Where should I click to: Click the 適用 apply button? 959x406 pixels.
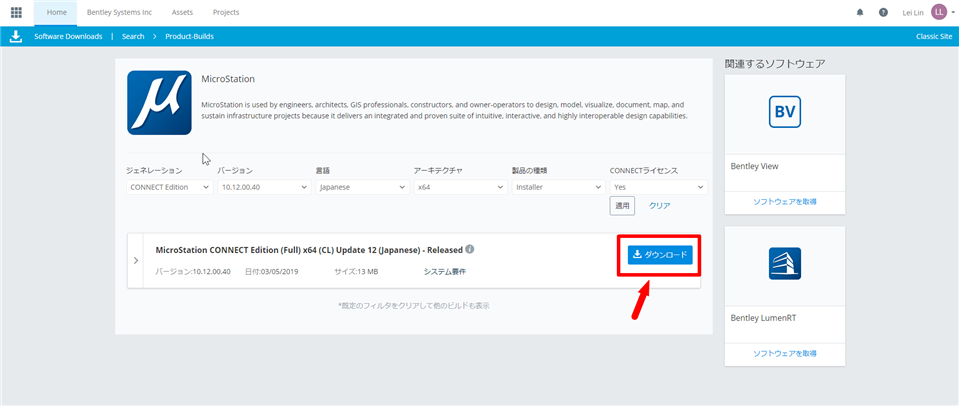click(622, 206)
